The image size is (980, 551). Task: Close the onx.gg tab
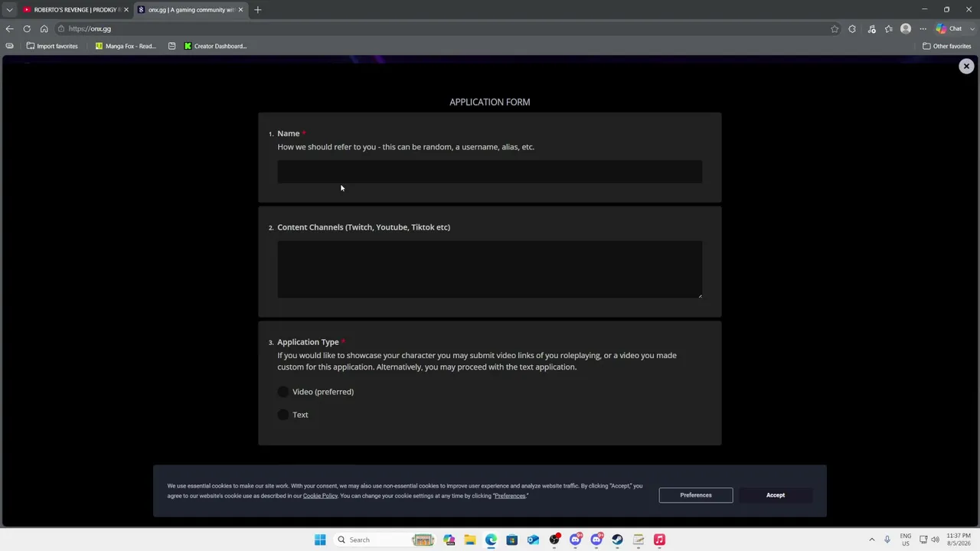pos(240,10)
